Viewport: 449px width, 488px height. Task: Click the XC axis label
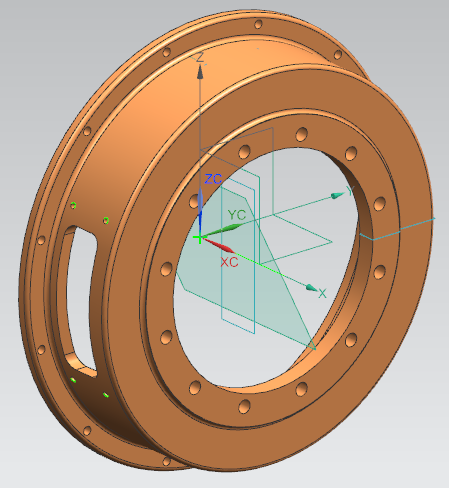(229, 262)
